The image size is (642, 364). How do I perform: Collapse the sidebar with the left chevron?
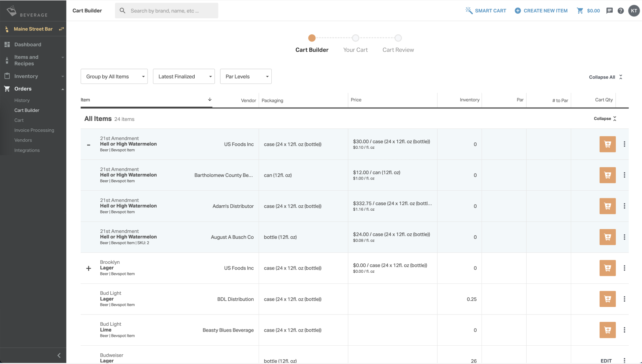pyautogui.click(x=59, y=355)
